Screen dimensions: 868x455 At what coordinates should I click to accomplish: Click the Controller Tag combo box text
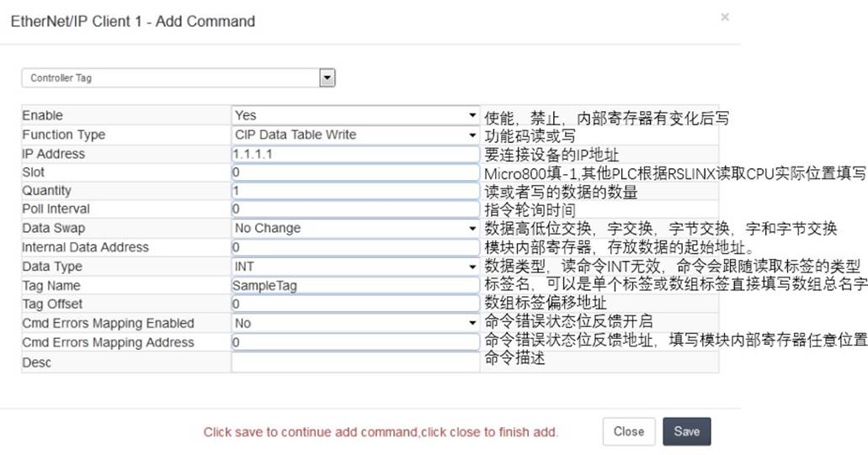pyautogui.click(x=61, y=78)
